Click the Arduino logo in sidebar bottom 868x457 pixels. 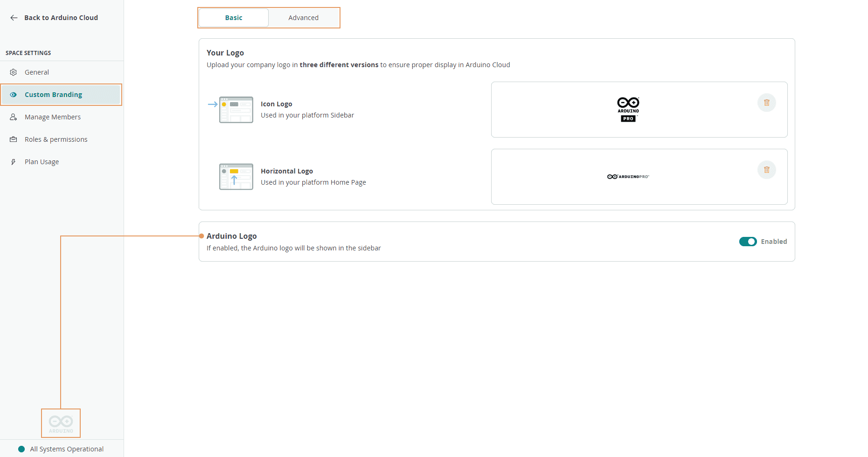point(61,423)
